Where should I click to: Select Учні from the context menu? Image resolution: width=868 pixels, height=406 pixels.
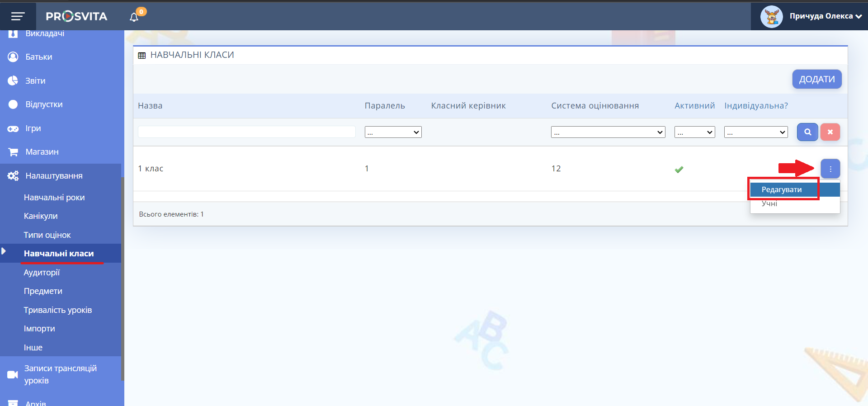click(x=769, y=204)
